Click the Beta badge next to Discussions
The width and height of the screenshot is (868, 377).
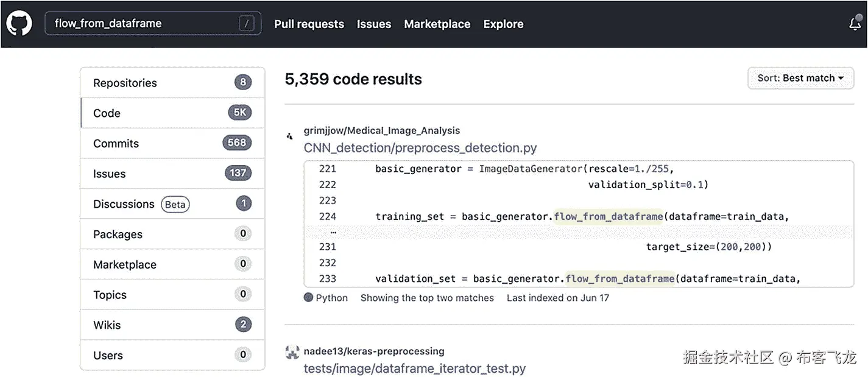tap(175, 205)
